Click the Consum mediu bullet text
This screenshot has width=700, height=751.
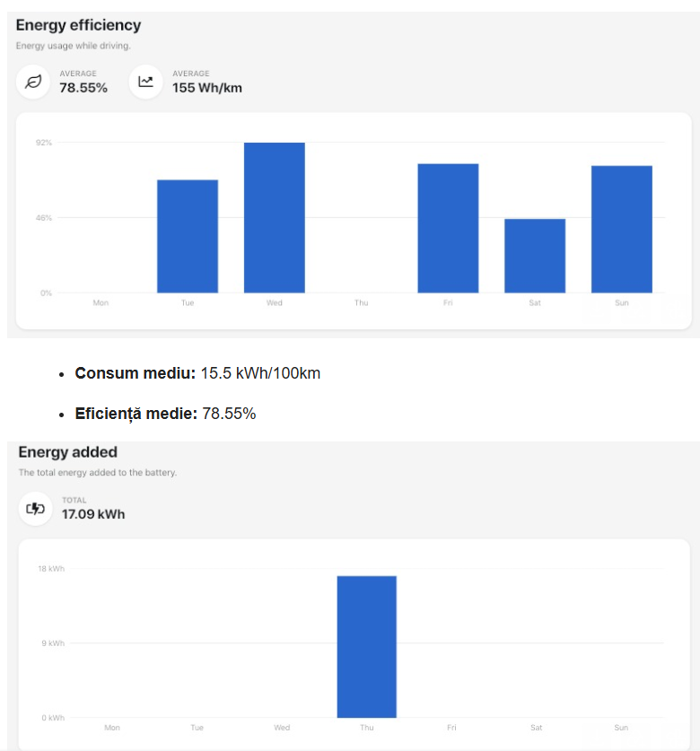coord(197,373)
